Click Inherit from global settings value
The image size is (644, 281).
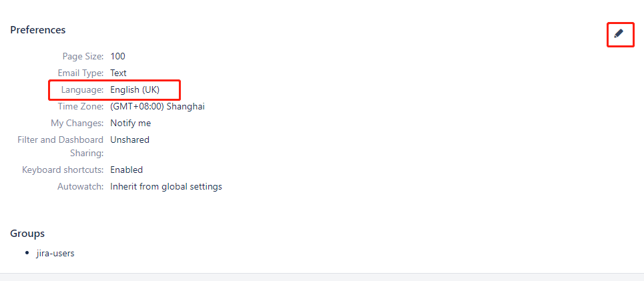[166, 187]
